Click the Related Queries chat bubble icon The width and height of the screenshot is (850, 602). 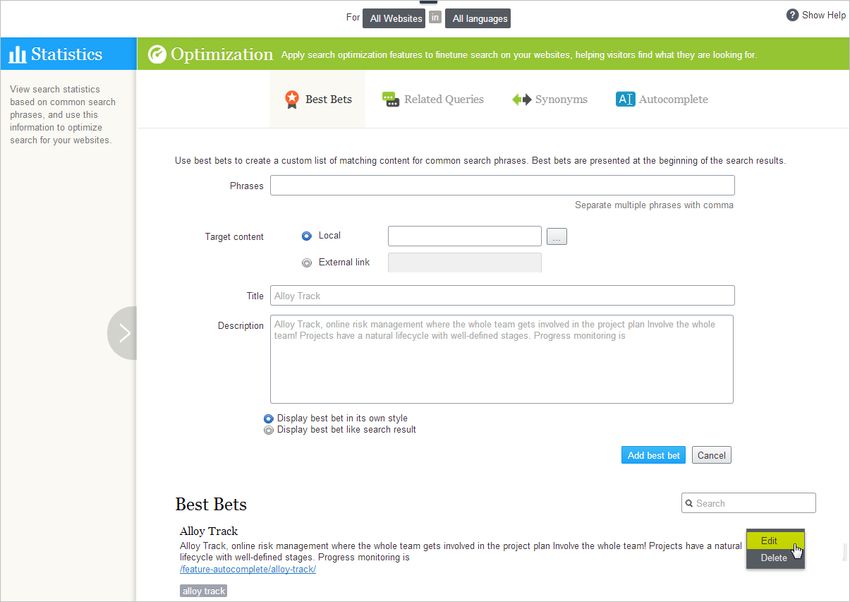pyautogui.click(x=390, y=99)
